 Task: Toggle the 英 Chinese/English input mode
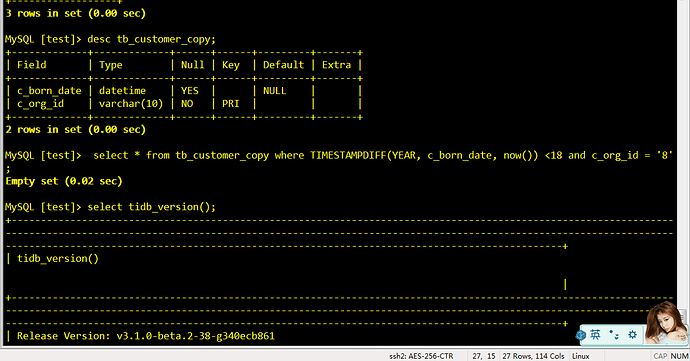click(595, 335)
